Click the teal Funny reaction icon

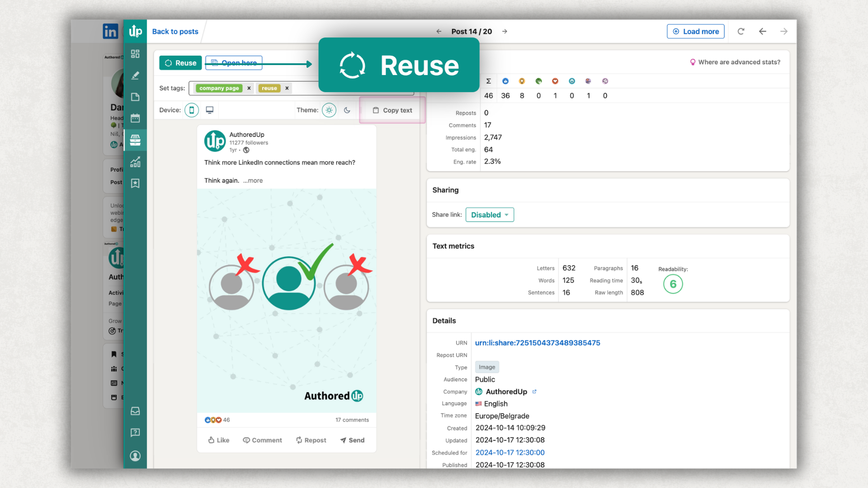[572, 81]
